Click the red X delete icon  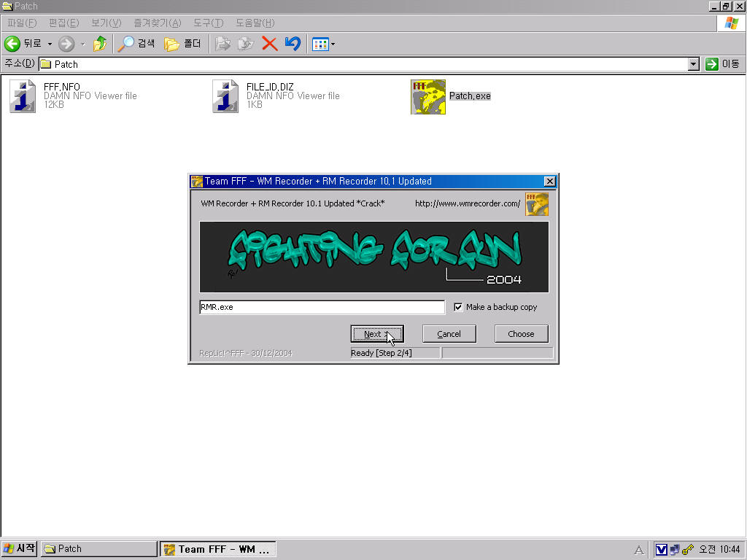[269, 44]
